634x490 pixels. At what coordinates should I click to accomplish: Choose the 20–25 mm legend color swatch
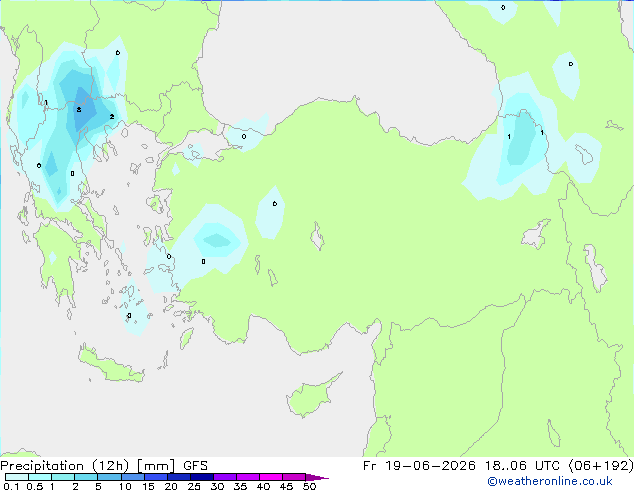pos(179,477)
